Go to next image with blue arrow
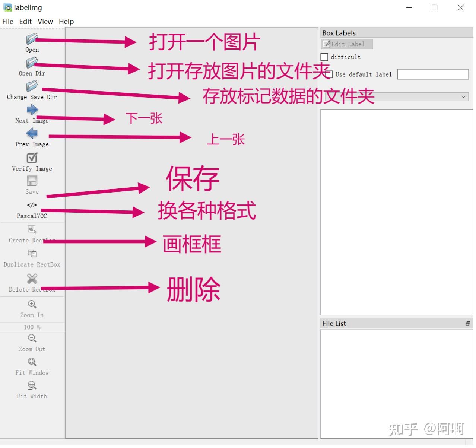The width and height of the screenshot is (476, 448). click(32, 110)
